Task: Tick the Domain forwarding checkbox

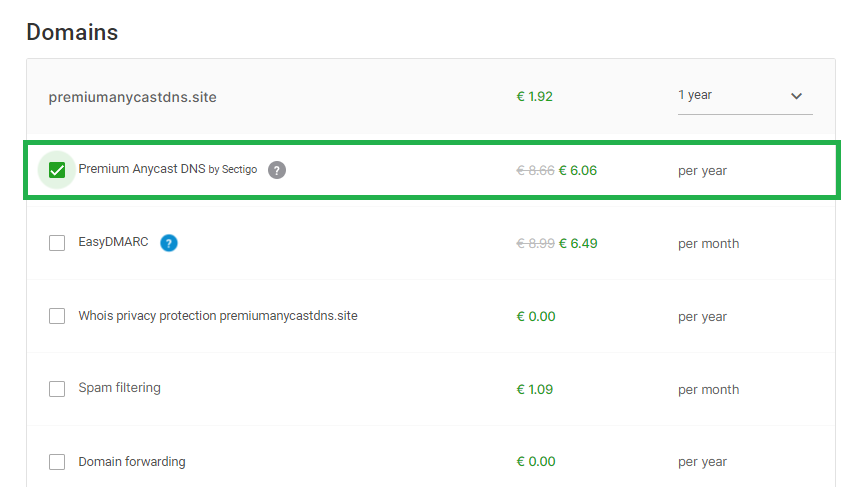Action: pyautogui.click(x=57, y=462)
